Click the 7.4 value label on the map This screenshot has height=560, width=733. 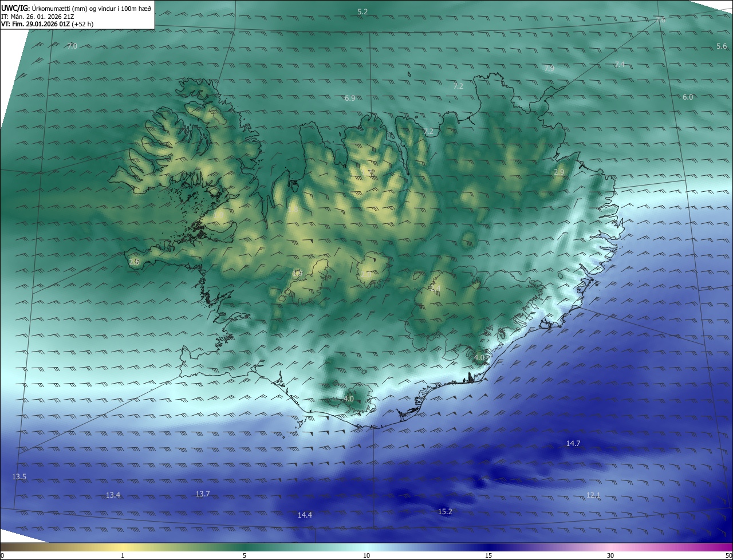point(620,64)
